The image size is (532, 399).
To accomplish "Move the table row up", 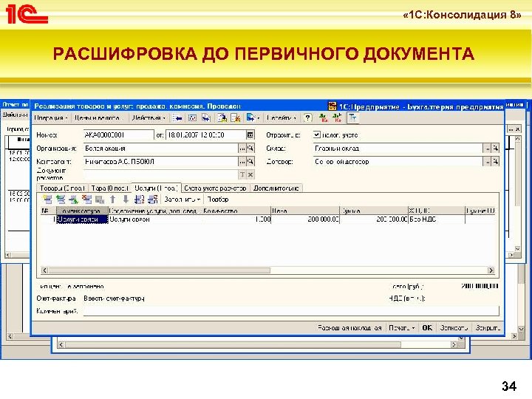I will pyautogui.click(x=112, y=199).
